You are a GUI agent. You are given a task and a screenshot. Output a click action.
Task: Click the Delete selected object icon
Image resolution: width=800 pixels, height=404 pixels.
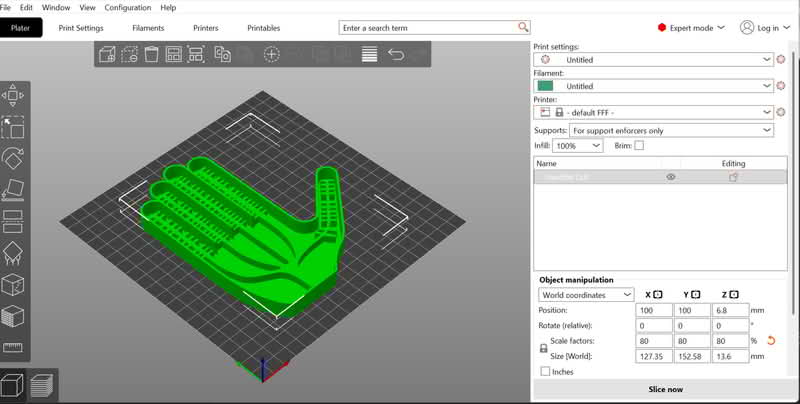130,54
